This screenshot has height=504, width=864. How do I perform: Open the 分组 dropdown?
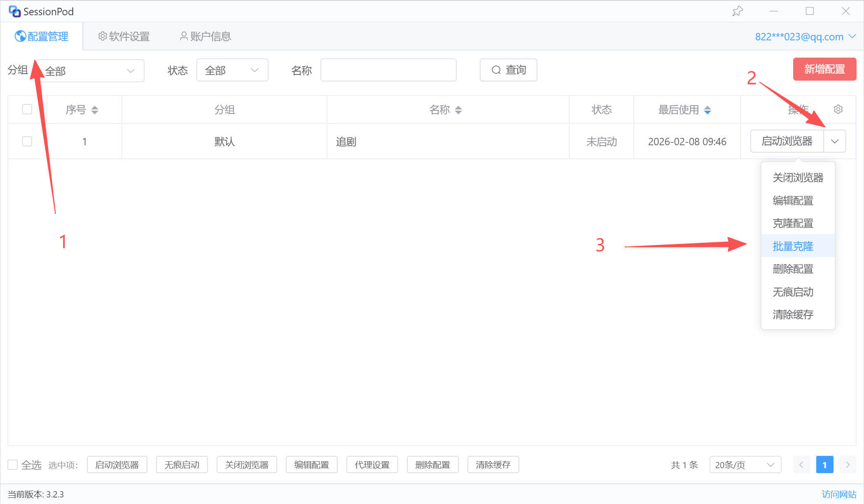click(91, 71)
